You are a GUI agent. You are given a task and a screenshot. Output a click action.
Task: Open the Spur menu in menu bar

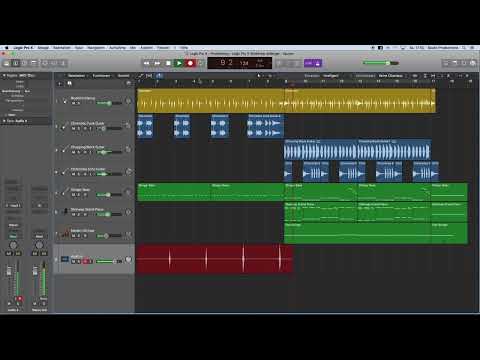click(79, 48)
